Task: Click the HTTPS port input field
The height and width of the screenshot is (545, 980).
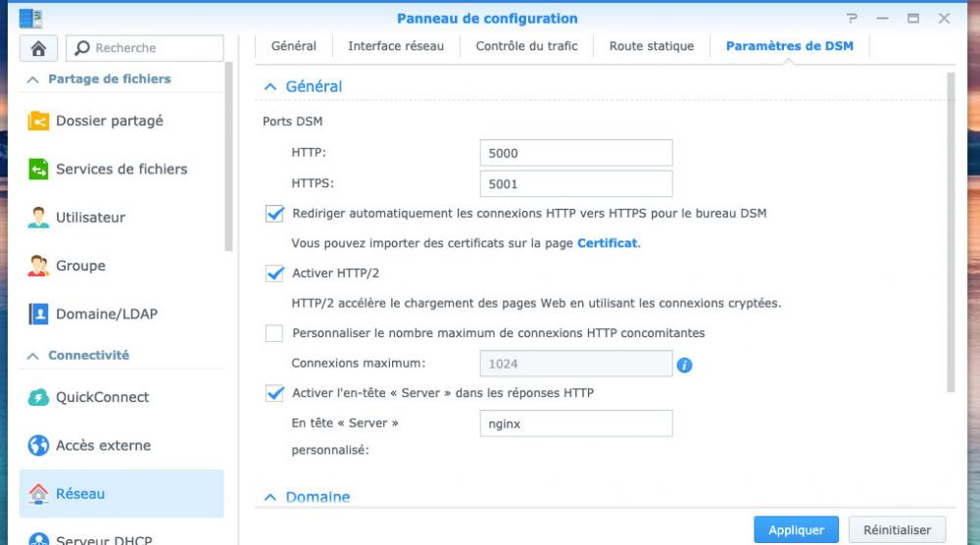Action: tap(576, 184)
